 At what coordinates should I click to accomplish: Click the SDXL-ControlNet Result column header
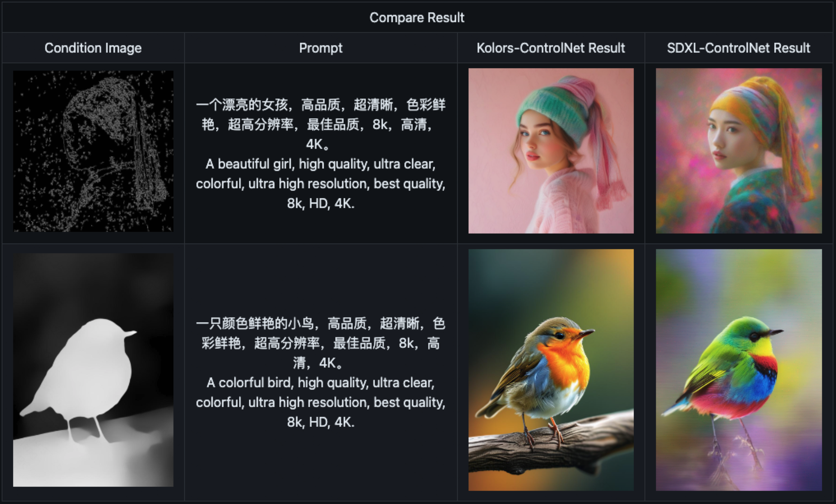[739, 48]
